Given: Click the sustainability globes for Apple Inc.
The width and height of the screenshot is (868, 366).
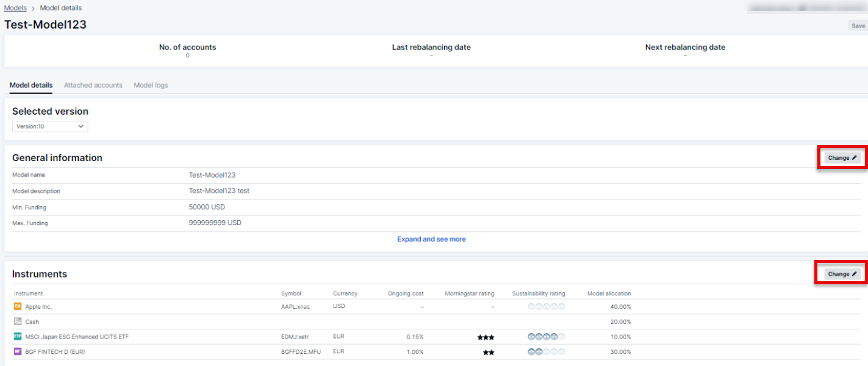Looking at the screenshot, I should (x=546, y=307).
